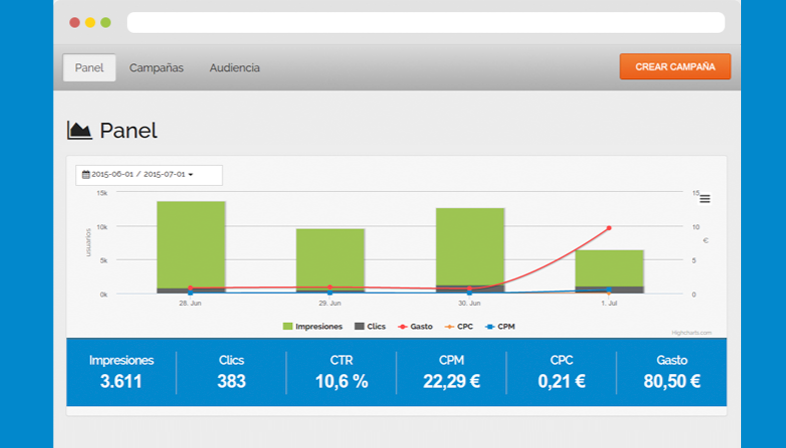The width and height of the screenshot is (786, 448).
Task: Toggle Gasto series in legend
Action: (x=416, y=326)
